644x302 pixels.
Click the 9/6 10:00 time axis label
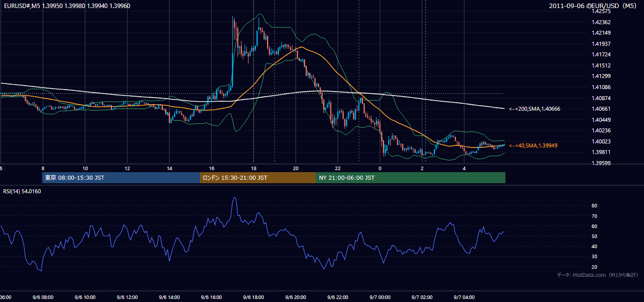point(85,297)
